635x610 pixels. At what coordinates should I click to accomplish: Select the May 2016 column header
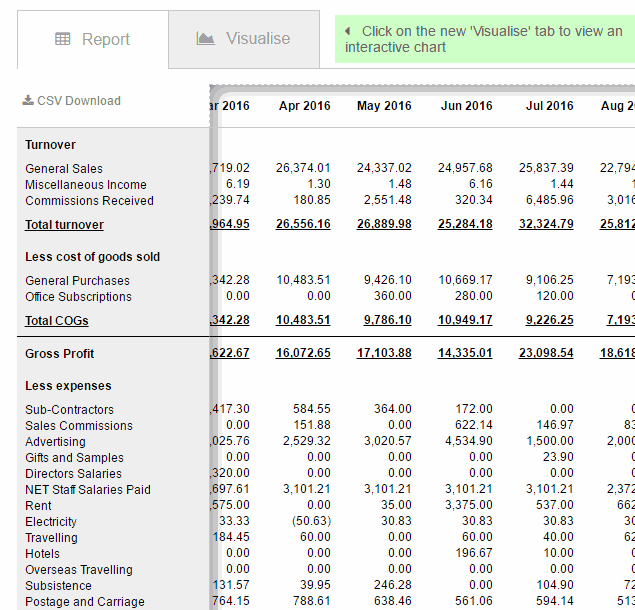[x=384, y=106]
